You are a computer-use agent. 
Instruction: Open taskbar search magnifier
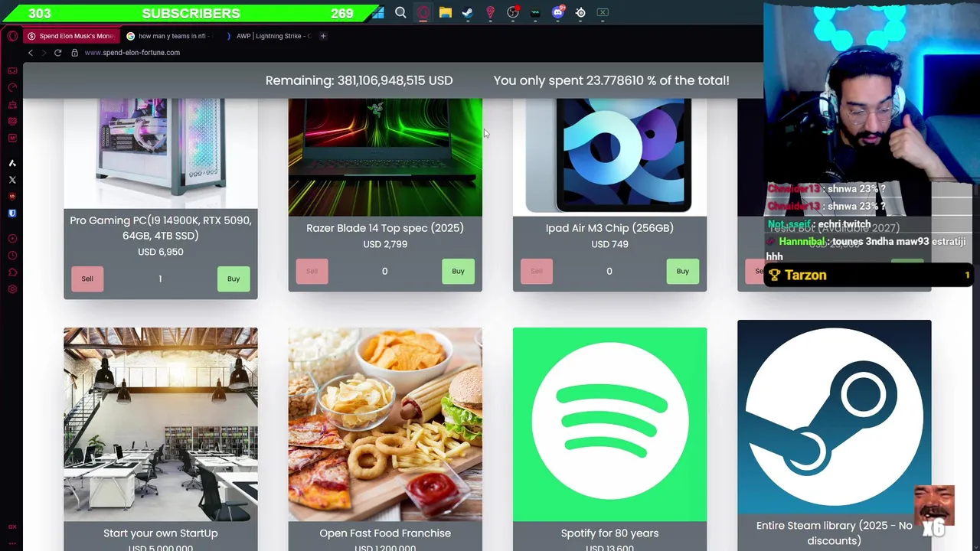pyautogui.click(x=400, y=12)
